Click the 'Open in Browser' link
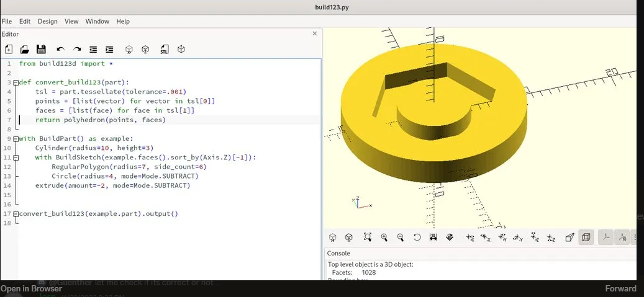Image resolution: width=644 pixels, height=297 pixels. [31, 288]
